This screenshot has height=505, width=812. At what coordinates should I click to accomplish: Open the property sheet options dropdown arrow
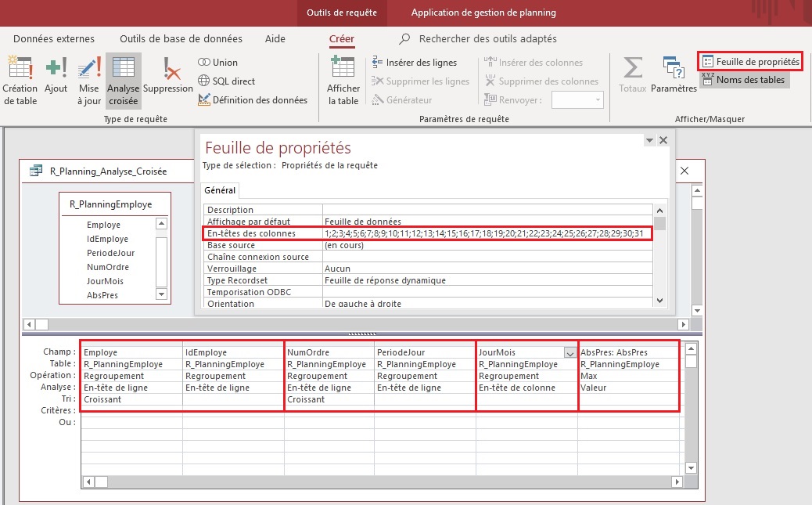coord(649,140)
